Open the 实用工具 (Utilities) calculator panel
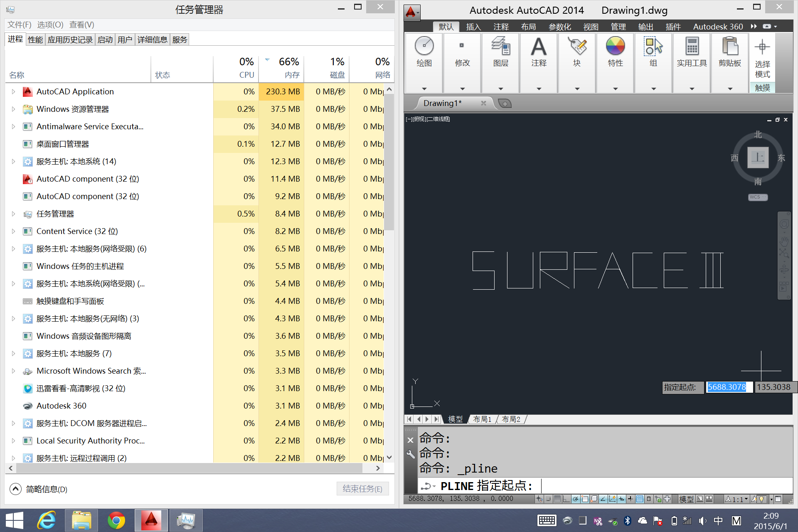 point(692,63)
